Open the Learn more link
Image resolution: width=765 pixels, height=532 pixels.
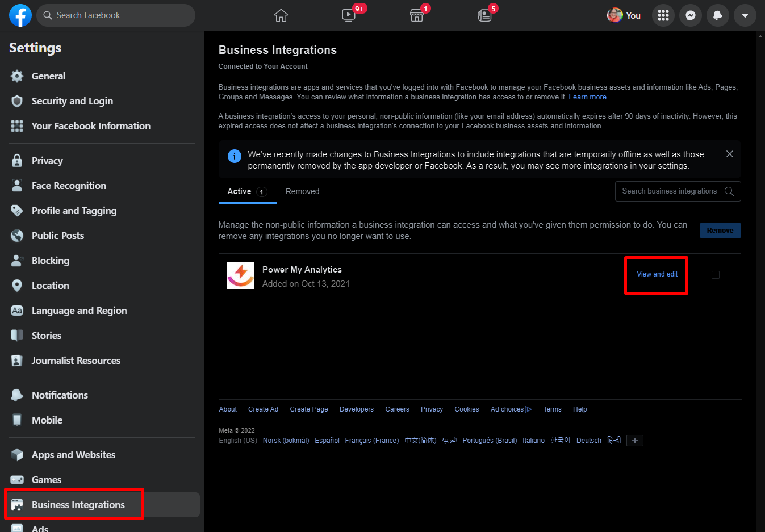pos(587,97)
